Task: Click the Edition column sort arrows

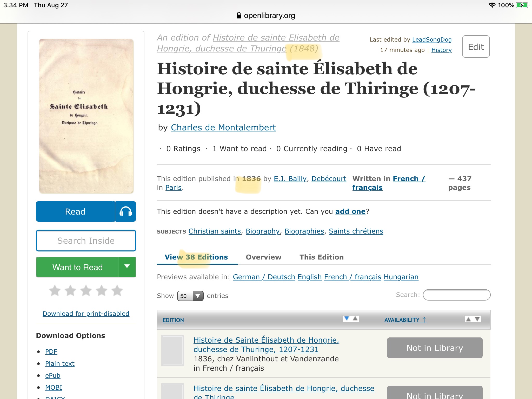Action: 351,318
